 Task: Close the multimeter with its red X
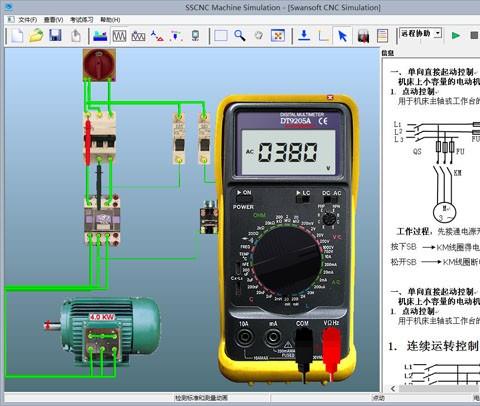(x=330, y=97)
